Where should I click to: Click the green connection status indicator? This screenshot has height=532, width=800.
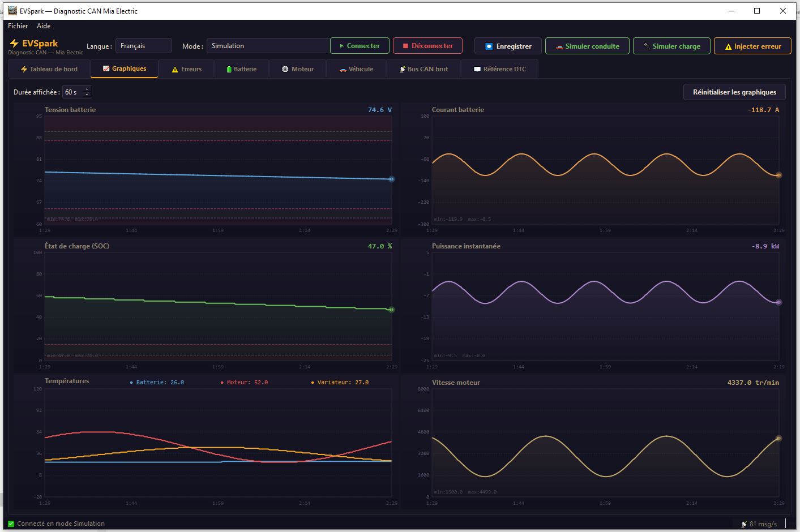tap(11, 524)
